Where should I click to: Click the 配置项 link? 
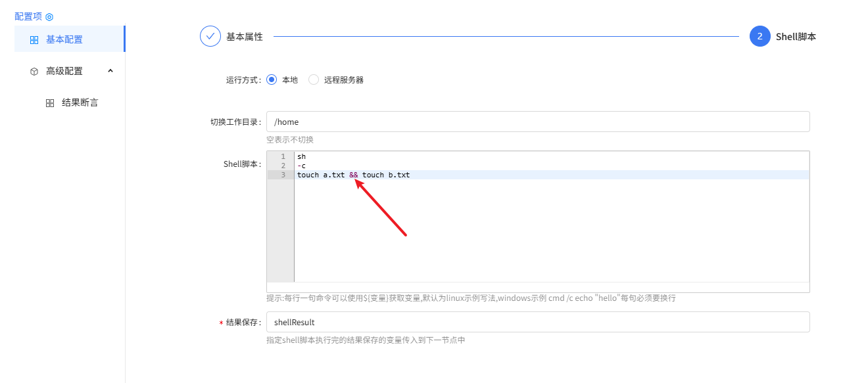pos(30,16)
